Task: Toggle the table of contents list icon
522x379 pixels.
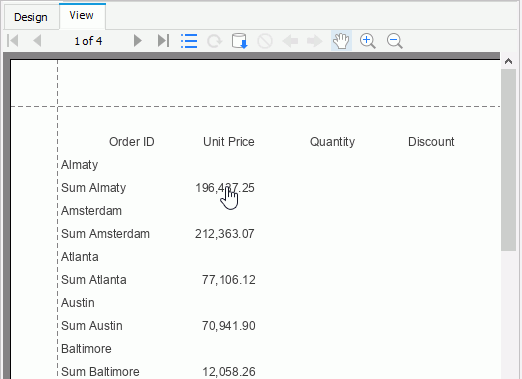Action: [189, 41]
